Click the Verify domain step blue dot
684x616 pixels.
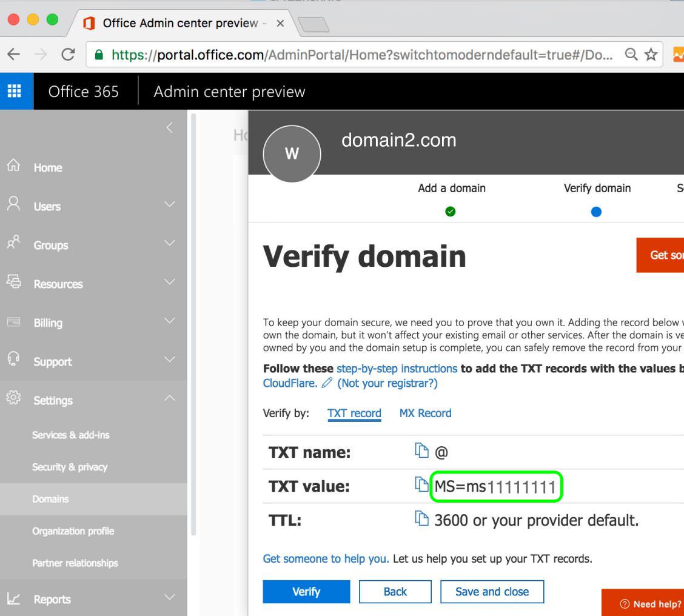click(596, 212)
